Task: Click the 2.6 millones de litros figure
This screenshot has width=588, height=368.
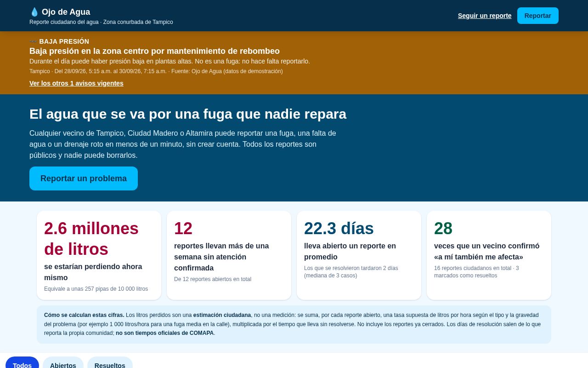Action: click(91, 239)
